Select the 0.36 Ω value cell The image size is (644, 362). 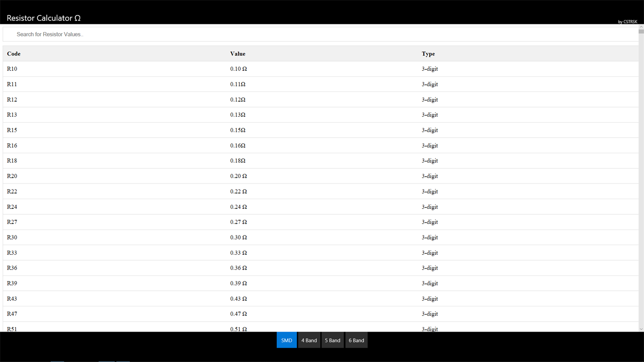pyautogui.click(x=238, y=268)
